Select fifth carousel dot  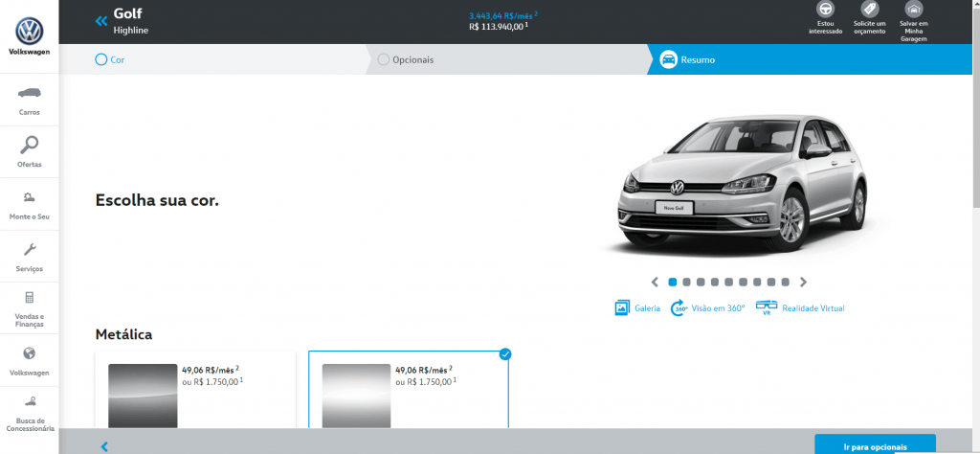[728, 282]
